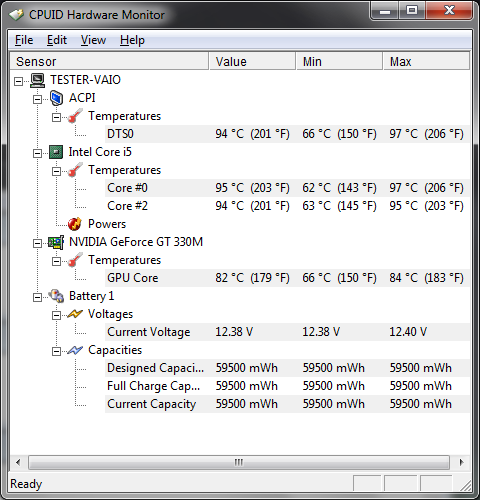Collapse NVIDIA Temperatures group
The image size is (481, 502).
[x=56, y=261]
